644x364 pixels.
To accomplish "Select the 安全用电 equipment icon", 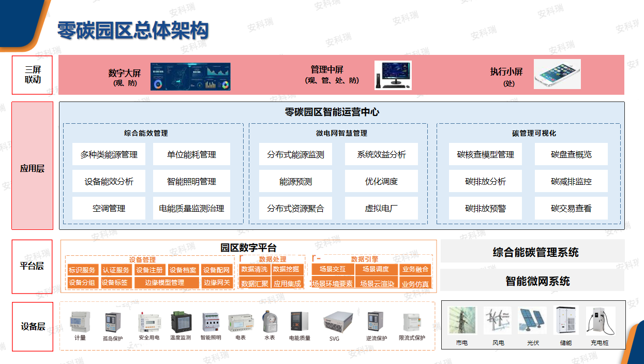I will tap(149, 322).
